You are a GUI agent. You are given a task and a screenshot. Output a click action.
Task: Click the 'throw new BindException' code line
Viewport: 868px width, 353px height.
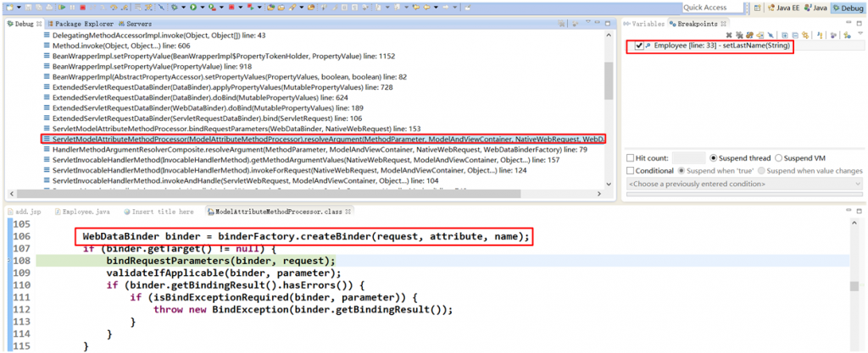pos(303,310)
